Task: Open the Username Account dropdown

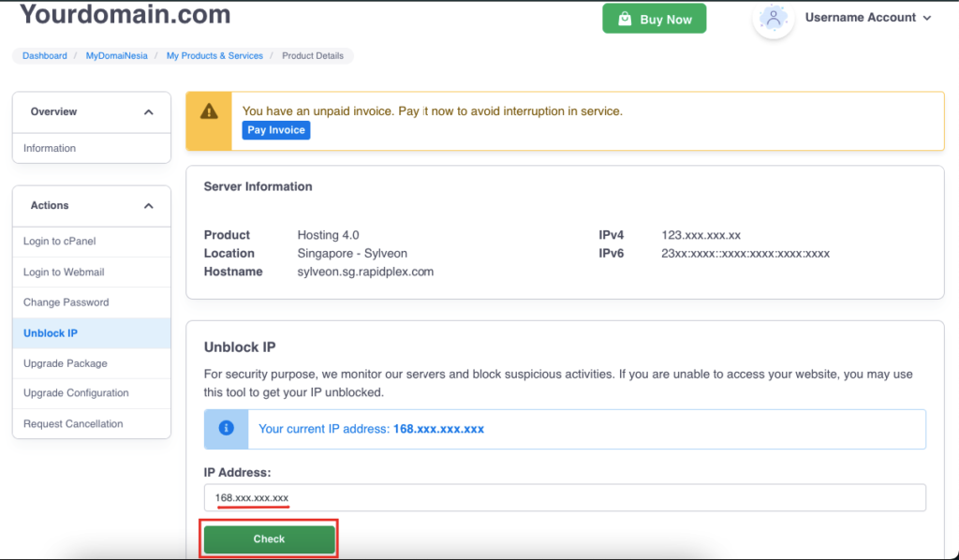Action: coord(868,18)
